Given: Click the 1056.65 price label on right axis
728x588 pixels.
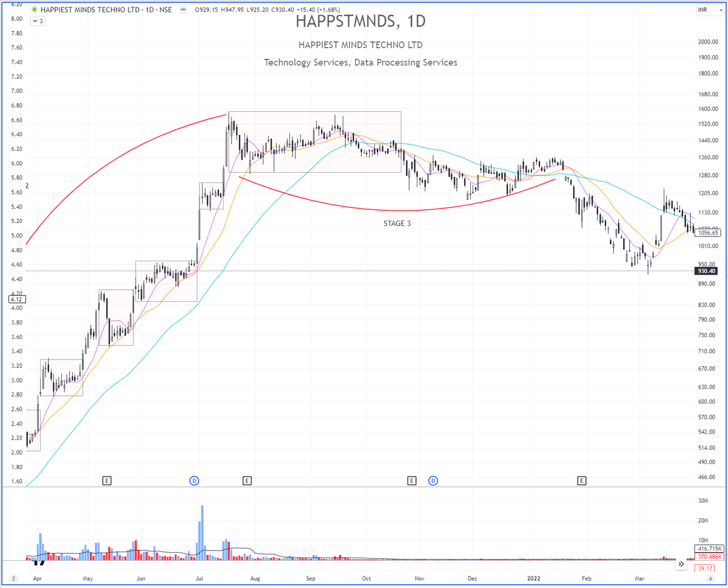Looking at the screenshot, I should tap(708, 232).
